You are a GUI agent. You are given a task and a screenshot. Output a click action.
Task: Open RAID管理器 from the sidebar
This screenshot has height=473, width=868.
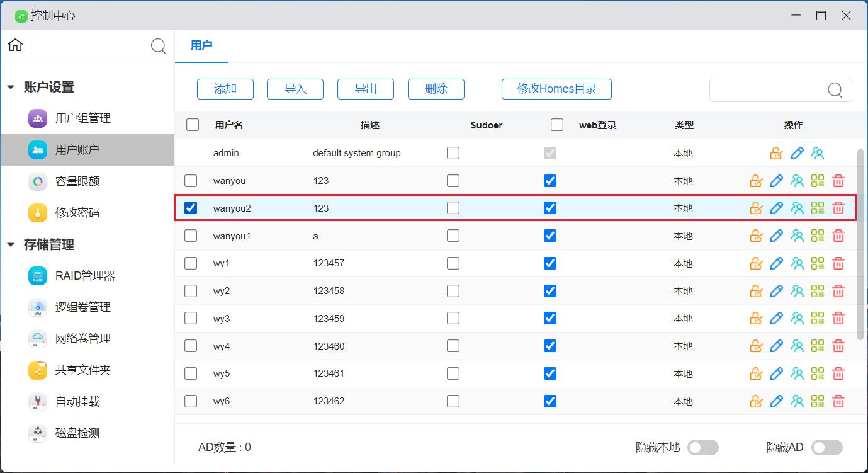[x=84, y=276]
